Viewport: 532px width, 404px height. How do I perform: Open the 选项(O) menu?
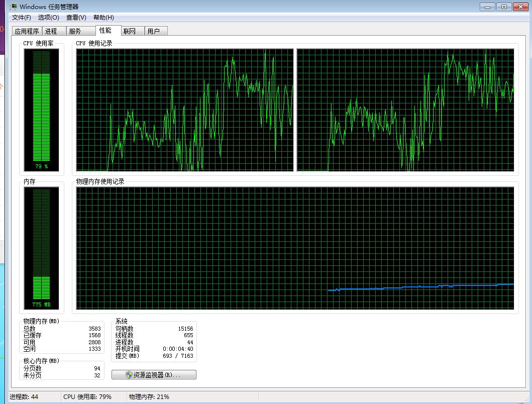click(x=49, y=18)
